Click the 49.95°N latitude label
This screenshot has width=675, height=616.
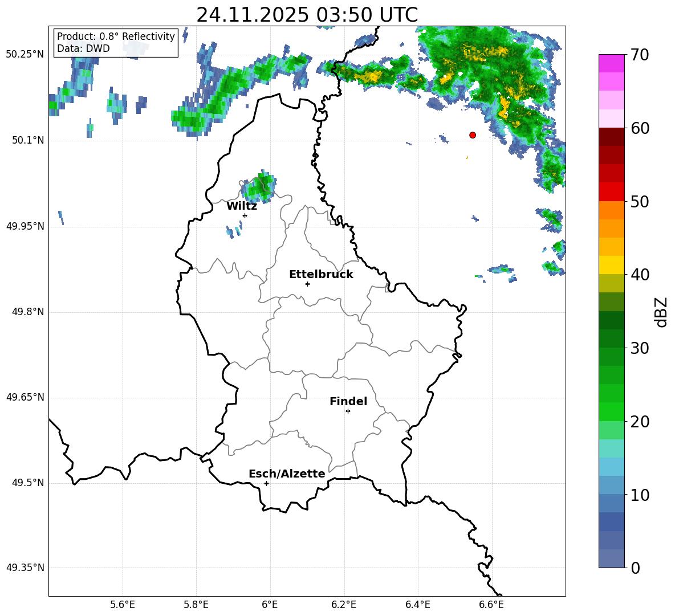click(x=25, y=226)
